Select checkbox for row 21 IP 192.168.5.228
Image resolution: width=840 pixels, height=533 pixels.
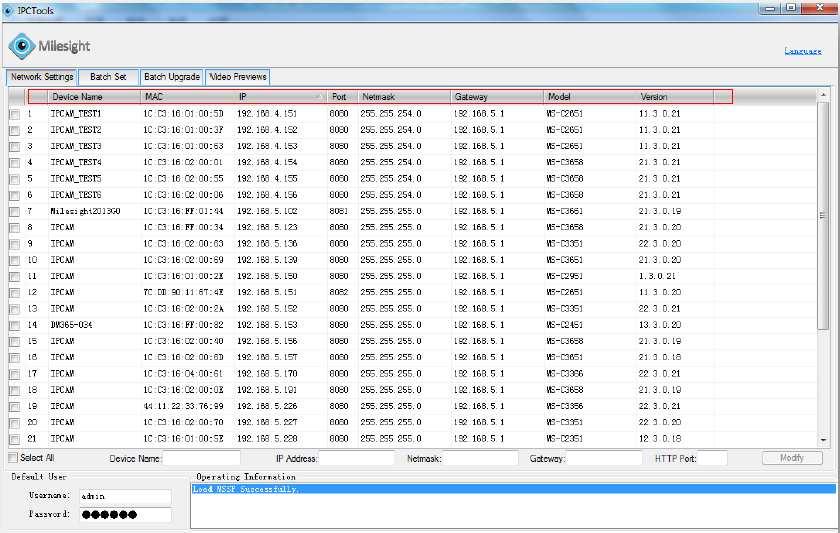[15, 439]
